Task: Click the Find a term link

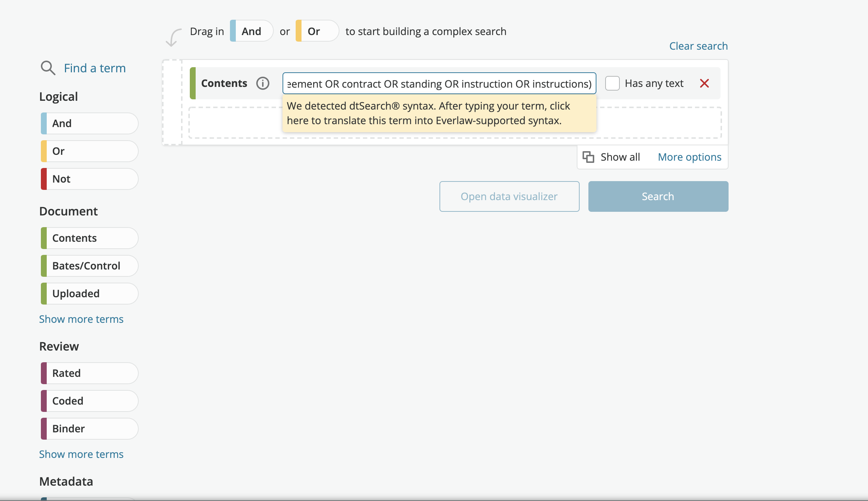Action: click(x=95, y=68)
